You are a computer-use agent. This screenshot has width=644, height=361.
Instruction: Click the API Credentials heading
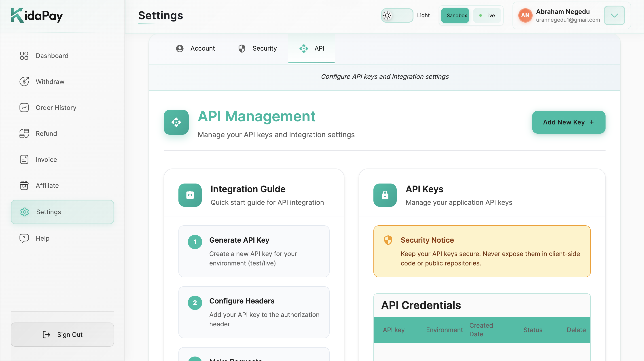(421, 305)
